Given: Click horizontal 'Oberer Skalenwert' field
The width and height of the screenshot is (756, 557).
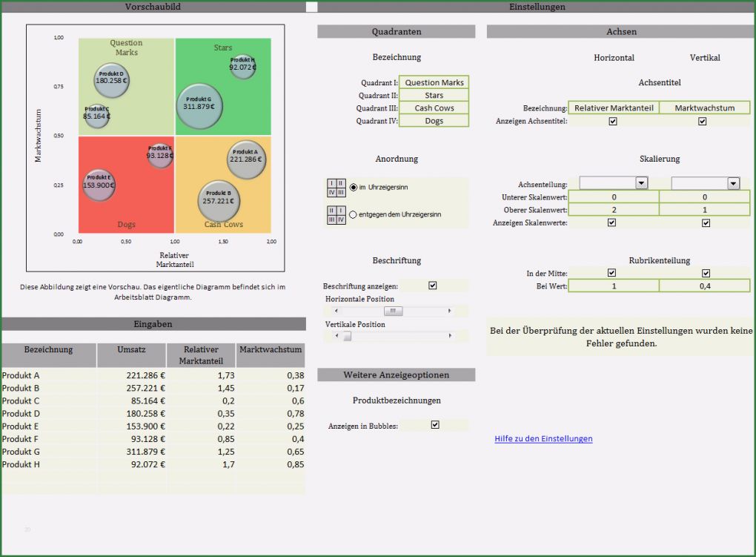Looking at the screenshot, I should tap(613, 210).
